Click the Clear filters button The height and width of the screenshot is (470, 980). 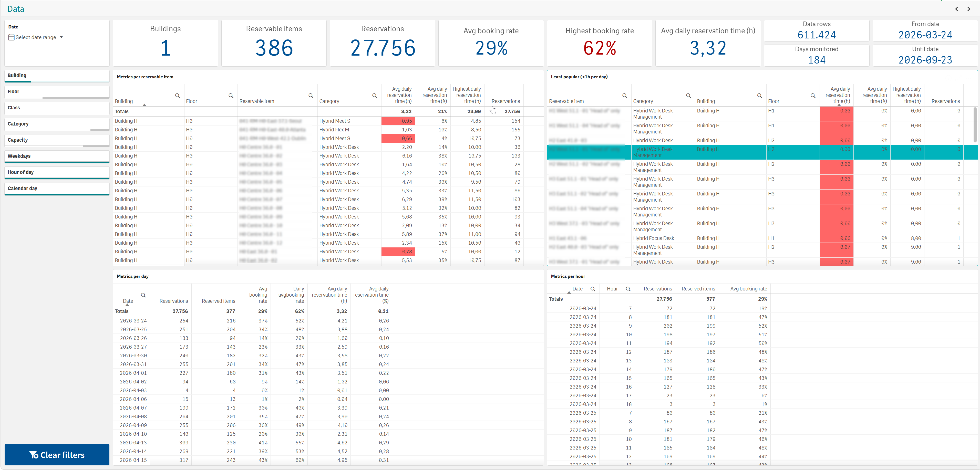tap(57, 455)
